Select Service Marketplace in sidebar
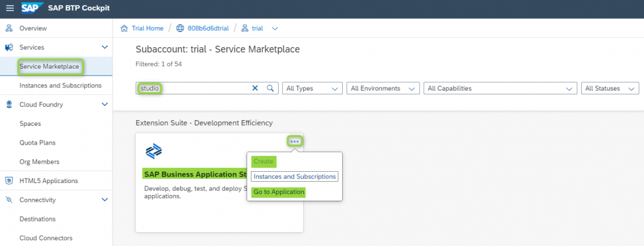644x246 pixels. [49, 66]
